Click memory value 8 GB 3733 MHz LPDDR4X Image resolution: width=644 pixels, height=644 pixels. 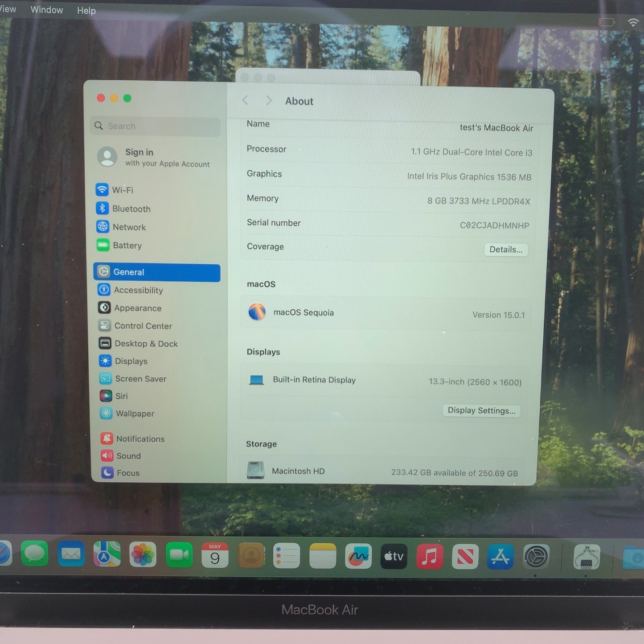[x=479, y=201]
